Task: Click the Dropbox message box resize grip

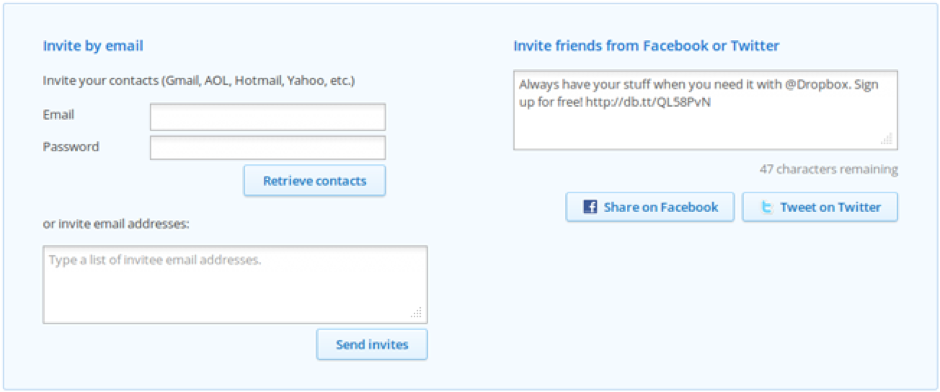Action: [x=887, y=138]
